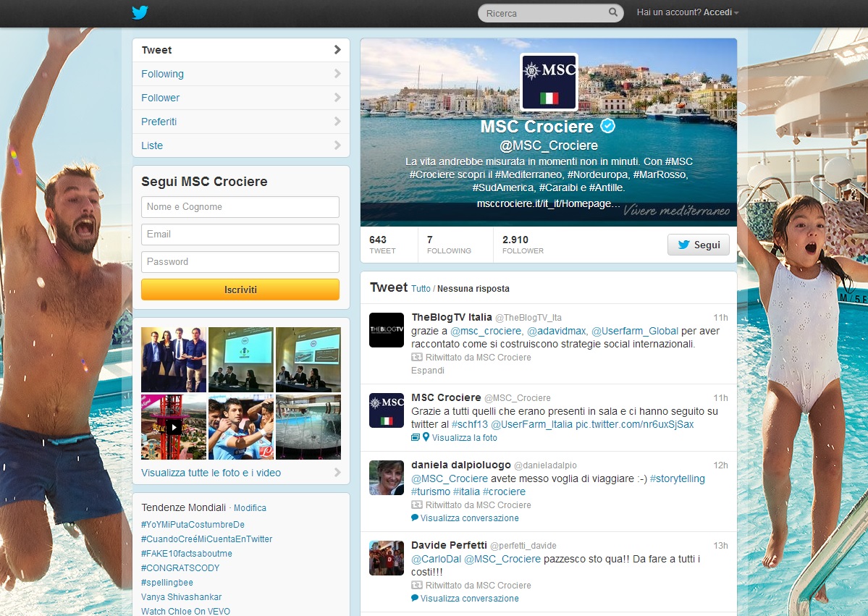The image size is (868, 616).
Task: Click the #crociere hashtag in daniela's tweet
Action: click(504, 491)
